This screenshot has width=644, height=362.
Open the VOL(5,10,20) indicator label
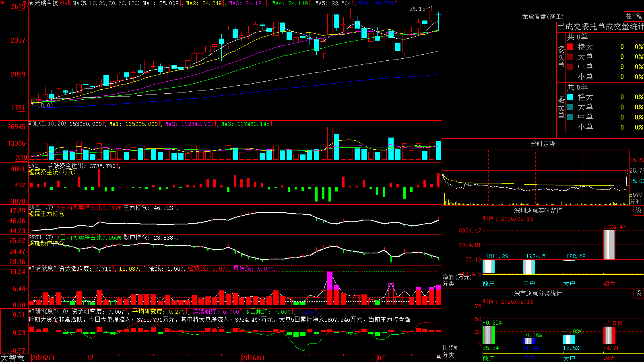coord(47,124)
